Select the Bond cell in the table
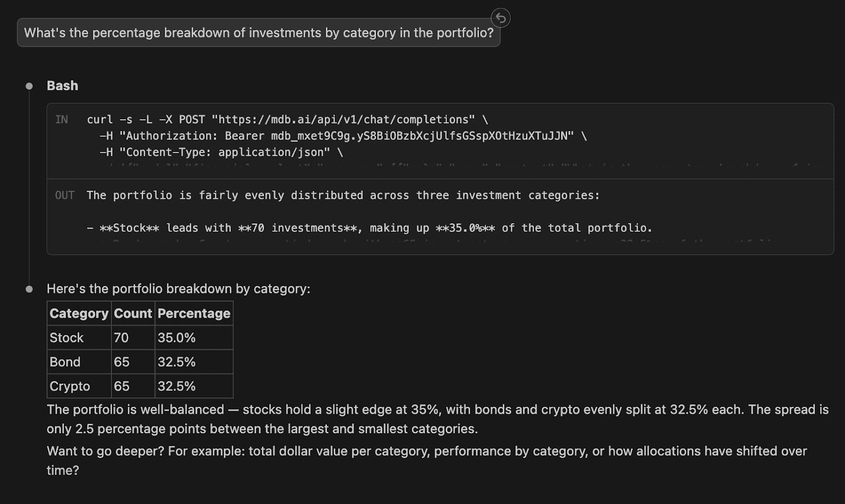Image resolution: width=845 pixels, height=504 pixels. 65,362
